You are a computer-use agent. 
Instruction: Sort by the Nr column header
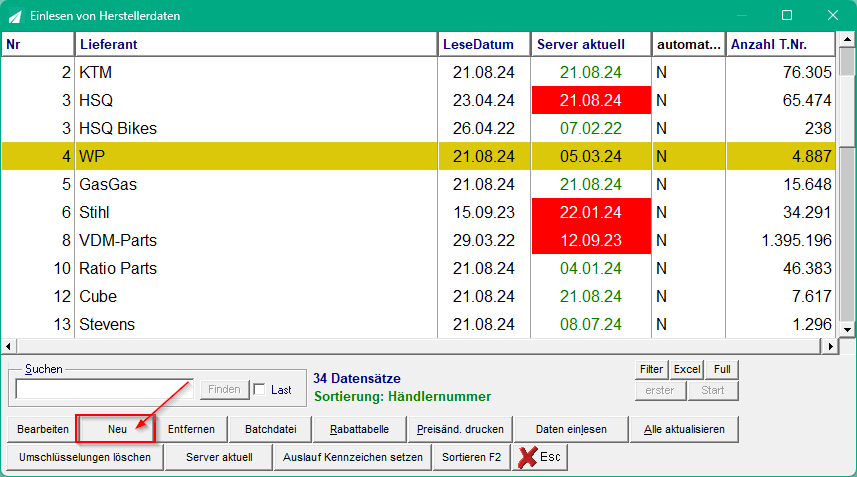pos(38,44)
